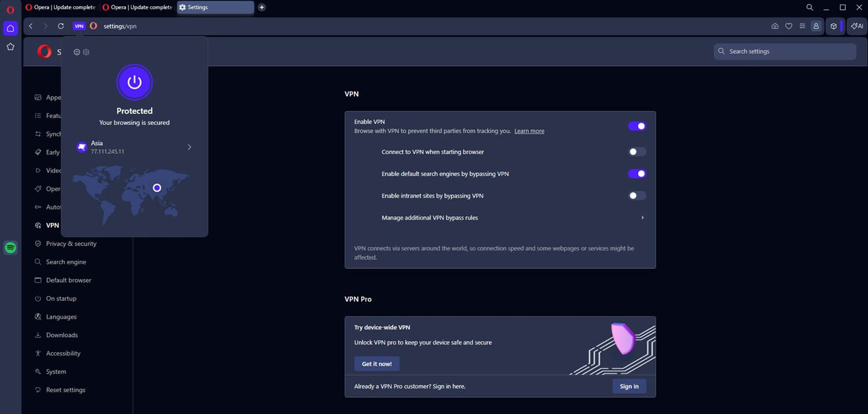The width and height of the screenshot is (868, 414).
Task: Click the magnifier in Search settings
Action: point(722,51)
